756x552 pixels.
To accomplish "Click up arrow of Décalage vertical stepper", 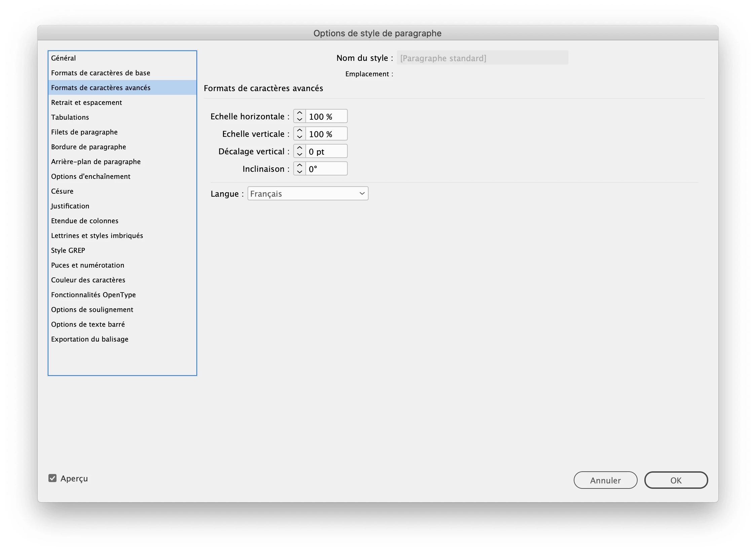I will [x=299, y=148].
